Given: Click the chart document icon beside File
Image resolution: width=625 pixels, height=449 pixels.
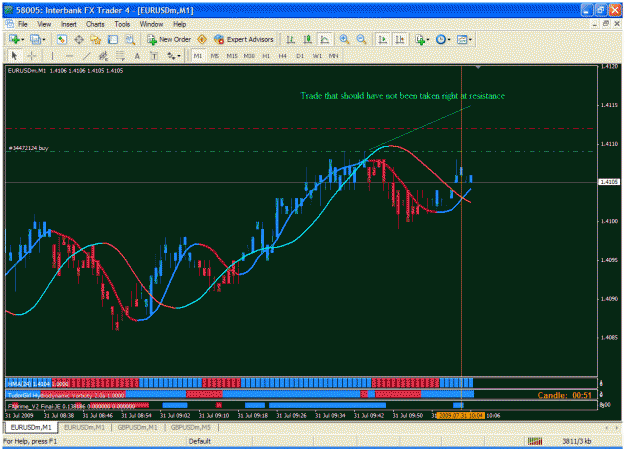Looking at the screenshot, I should (9, 24).
